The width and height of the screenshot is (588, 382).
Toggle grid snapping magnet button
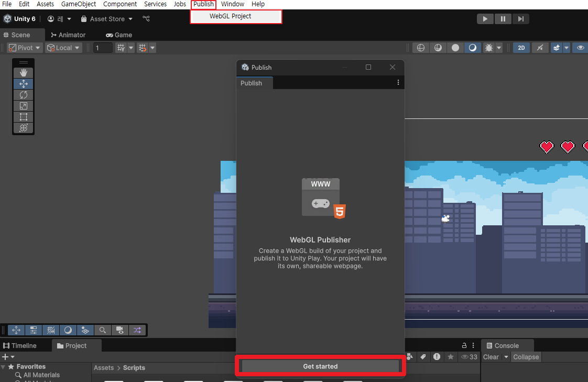pyautogui.click(x=143, y=48)
